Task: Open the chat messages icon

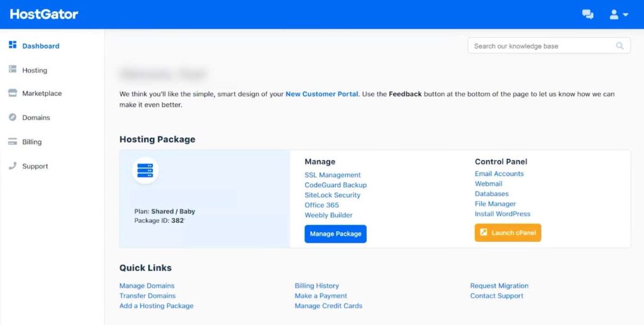Action: pos(588,14)
